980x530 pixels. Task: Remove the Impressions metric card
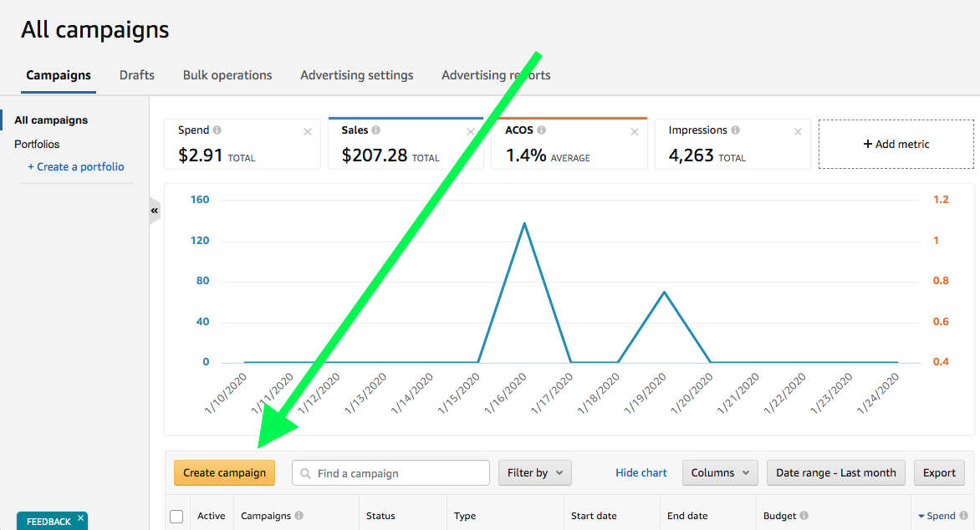coord(798,131)
